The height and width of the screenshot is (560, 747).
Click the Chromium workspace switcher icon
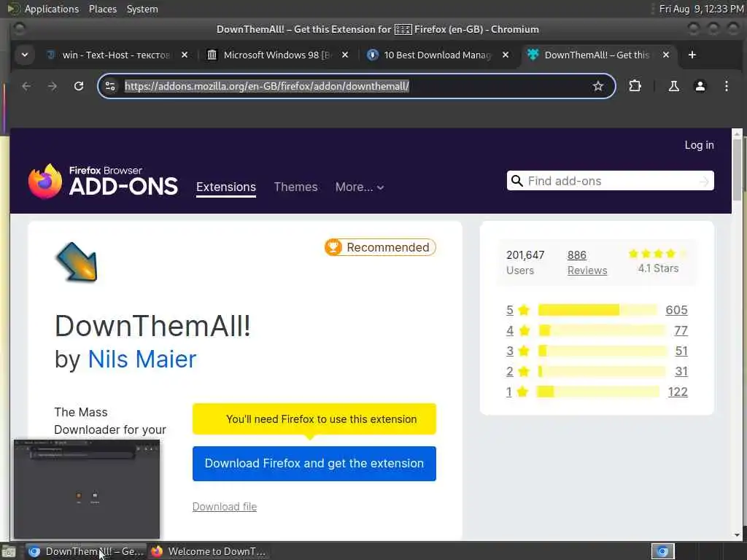(x=662, y=551)
